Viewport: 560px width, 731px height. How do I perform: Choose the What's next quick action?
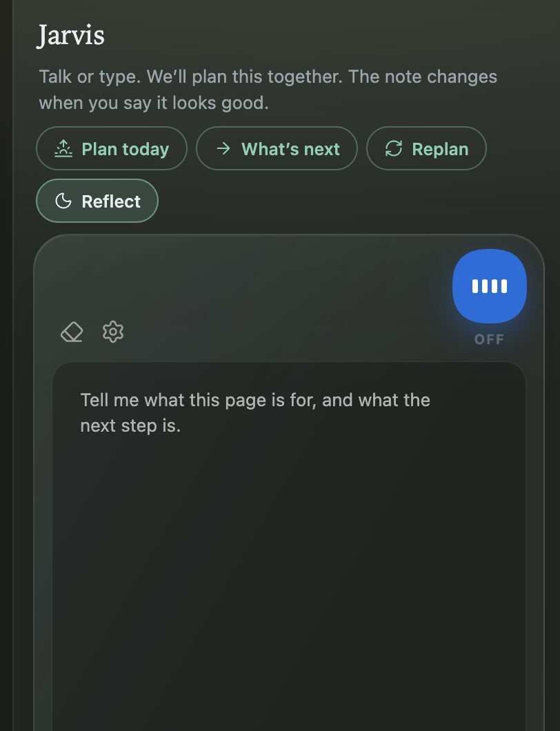(277, 149)
